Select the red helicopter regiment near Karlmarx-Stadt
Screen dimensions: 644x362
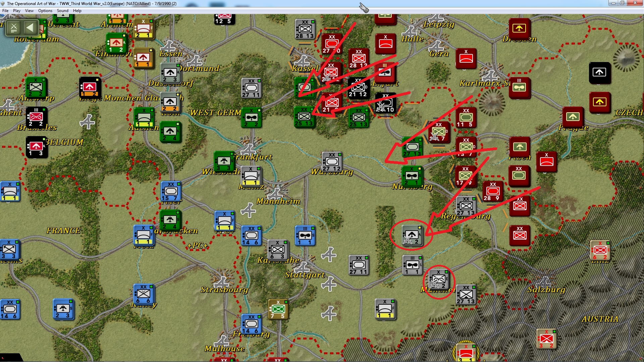[x=519, y=87]
